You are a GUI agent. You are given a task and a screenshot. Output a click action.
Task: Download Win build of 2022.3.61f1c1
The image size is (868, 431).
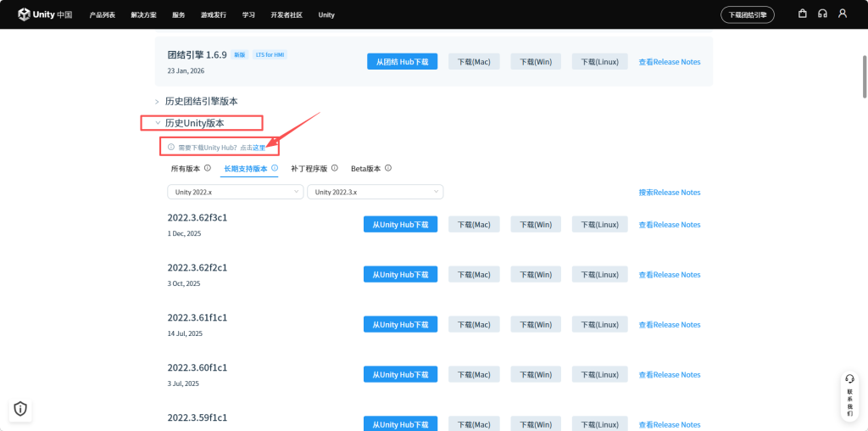[536, 324]
